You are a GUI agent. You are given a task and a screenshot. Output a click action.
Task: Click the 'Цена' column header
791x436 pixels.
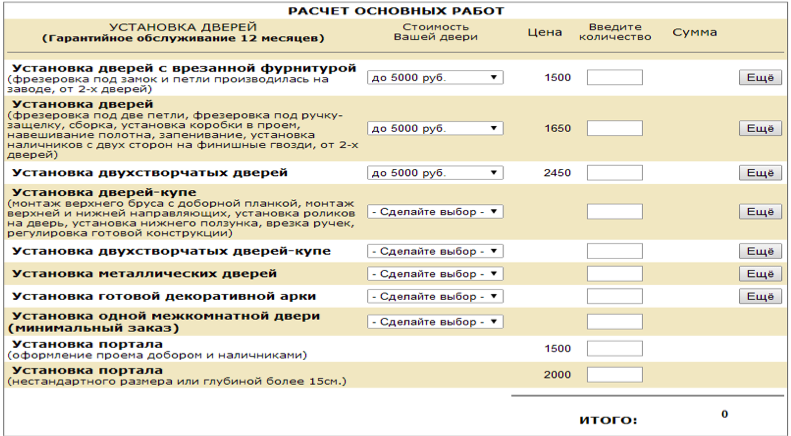(545, 32)
